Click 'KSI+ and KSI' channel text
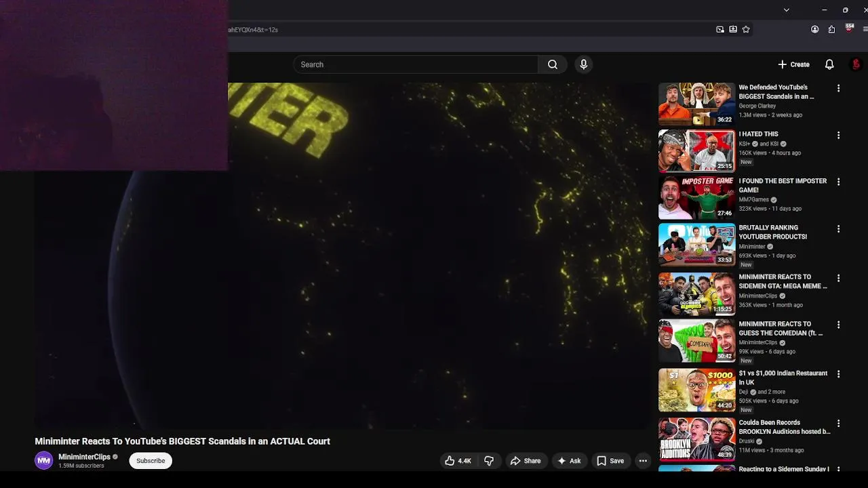 point(762,144)
